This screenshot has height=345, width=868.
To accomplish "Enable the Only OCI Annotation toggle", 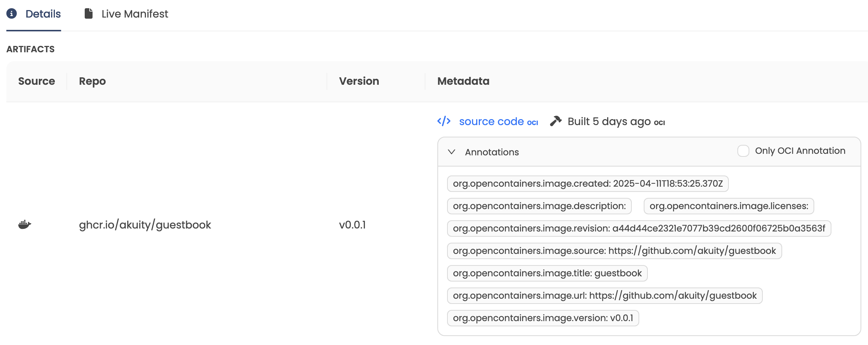I will (x=743, y=151).
